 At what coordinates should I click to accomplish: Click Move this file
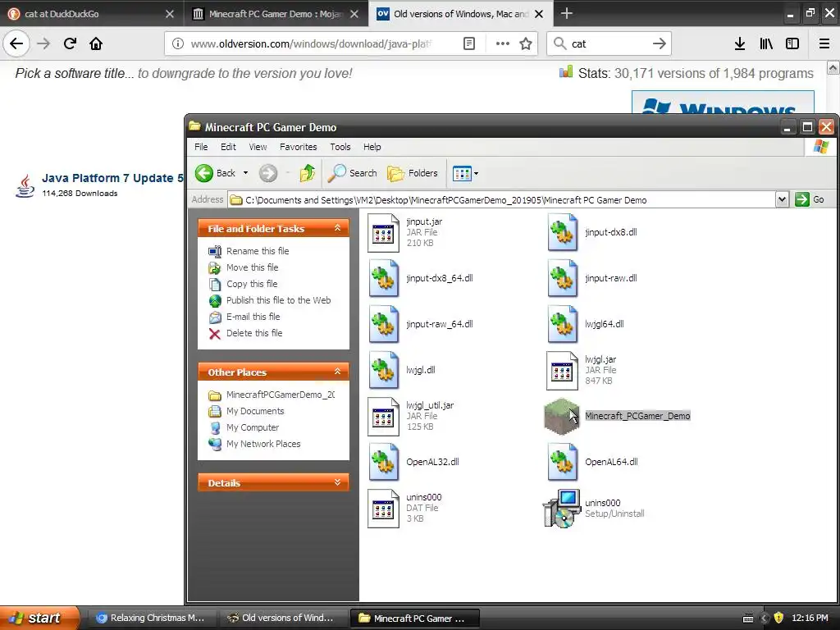coord(253,267)
